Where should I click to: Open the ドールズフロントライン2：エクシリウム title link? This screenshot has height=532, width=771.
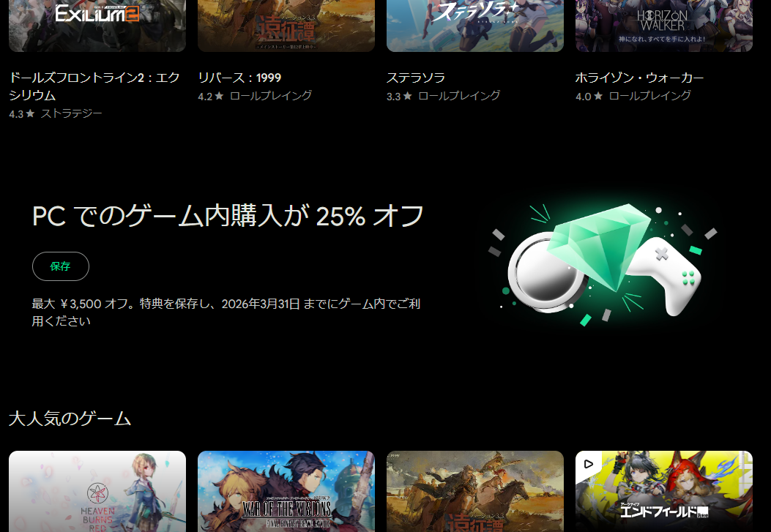[x=94, y=86]
